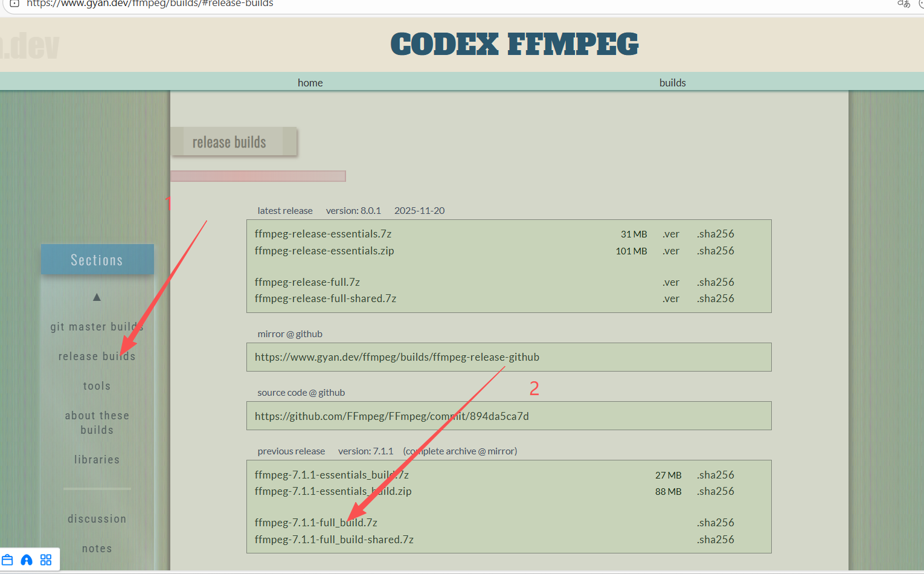Go to git master builds section
Viewport: 924px width, 574px height.
coord(97,327)
